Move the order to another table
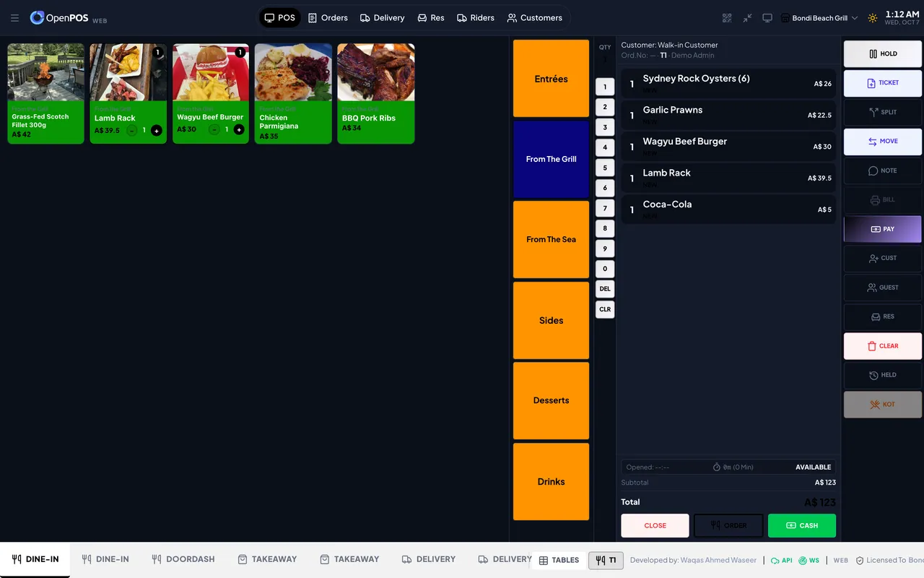The image size is (924, 578). [883, 142]
